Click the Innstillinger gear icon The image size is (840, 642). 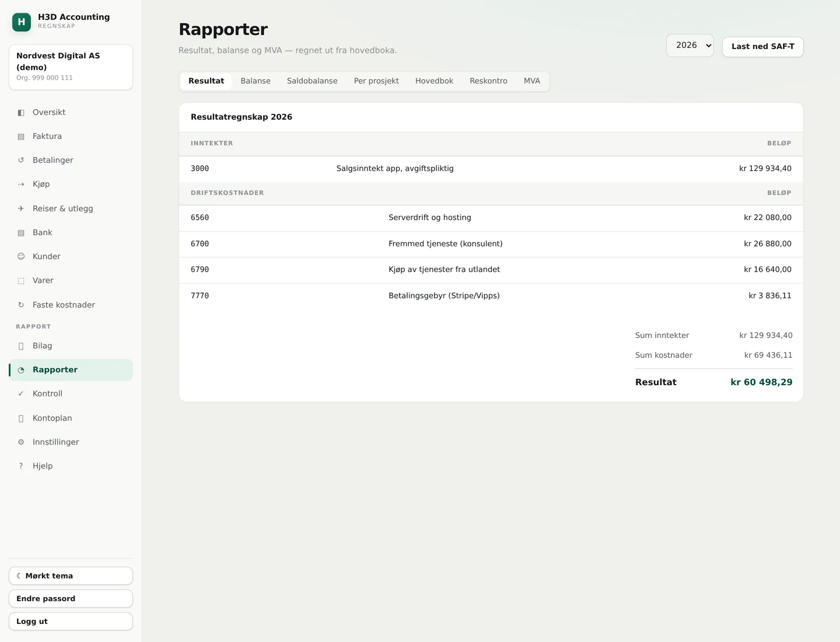pyautogui.click(x=21, y=442)
